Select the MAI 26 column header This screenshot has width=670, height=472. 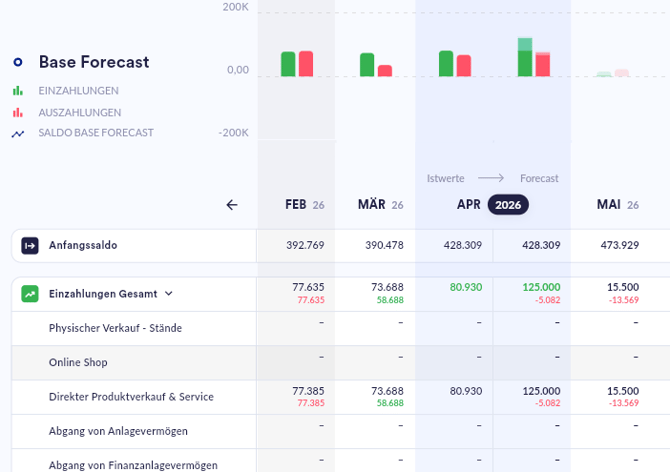[617, 205]
